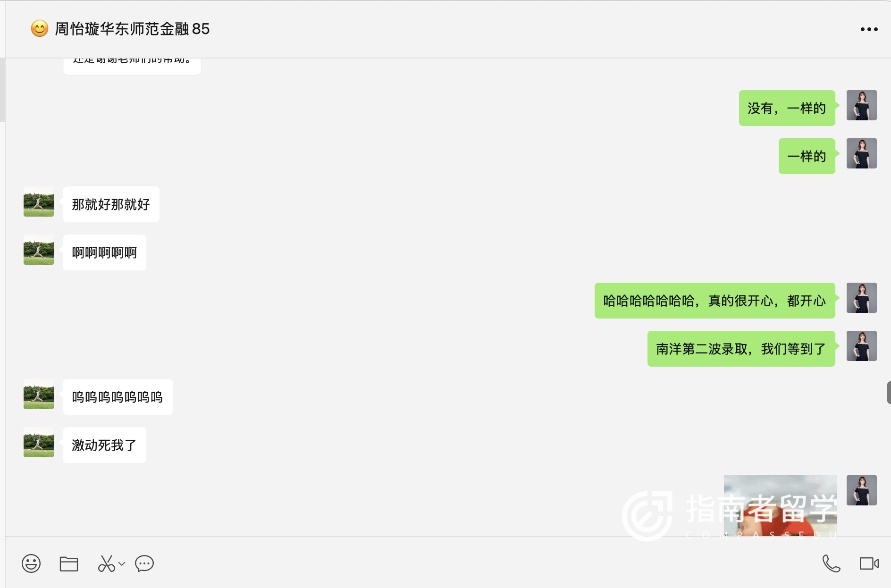Click the 啊啊啊啊啊 message bubble
Viewport: 891px width, 588px height.
coord(104,252)
